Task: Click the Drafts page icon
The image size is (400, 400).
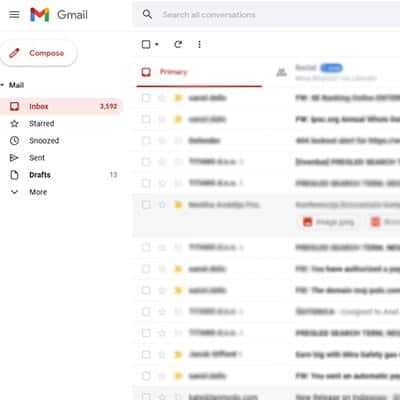Action: (x=14, y=175)
